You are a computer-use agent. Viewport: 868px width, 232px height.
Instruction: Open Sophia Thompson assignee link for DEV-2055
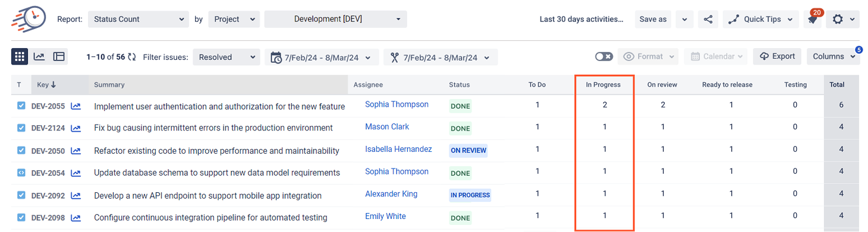(x=397, y=104)
